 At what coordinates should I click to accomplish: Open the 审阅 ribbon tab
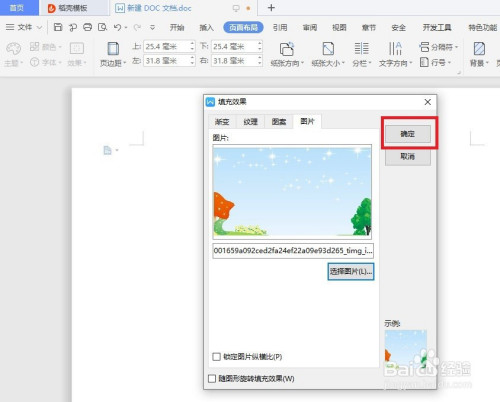tap(310, 27)
